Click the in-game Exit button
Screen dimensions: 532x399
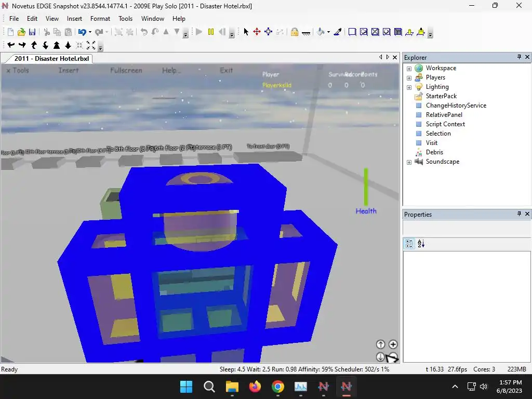(x=227, y=70)
